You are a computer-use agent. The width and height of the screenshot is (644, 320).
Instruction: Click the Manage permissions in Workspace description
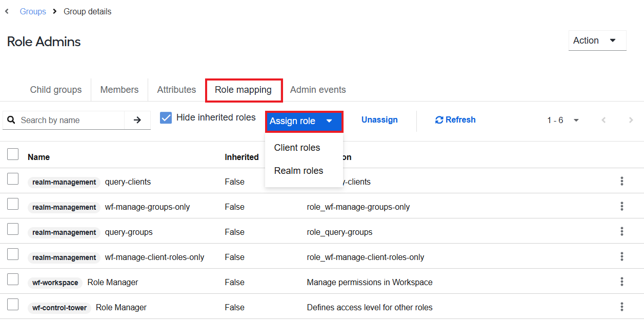pos(370,283)
